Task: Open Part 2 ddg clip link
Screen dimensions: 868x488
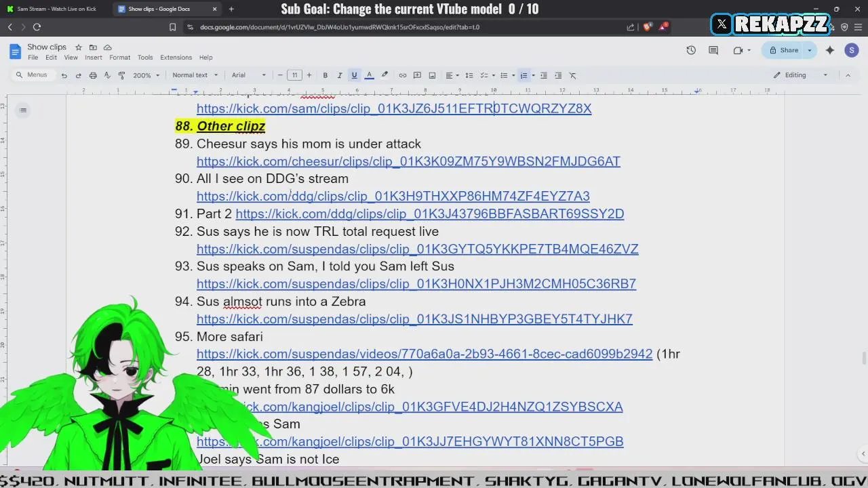Action: tap(430, 213)
